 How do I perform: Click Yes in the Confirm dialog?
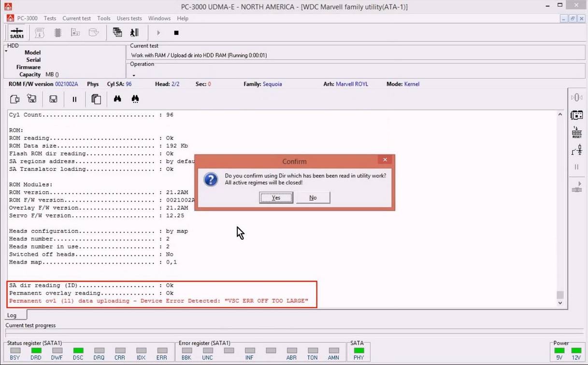(276, 197)
